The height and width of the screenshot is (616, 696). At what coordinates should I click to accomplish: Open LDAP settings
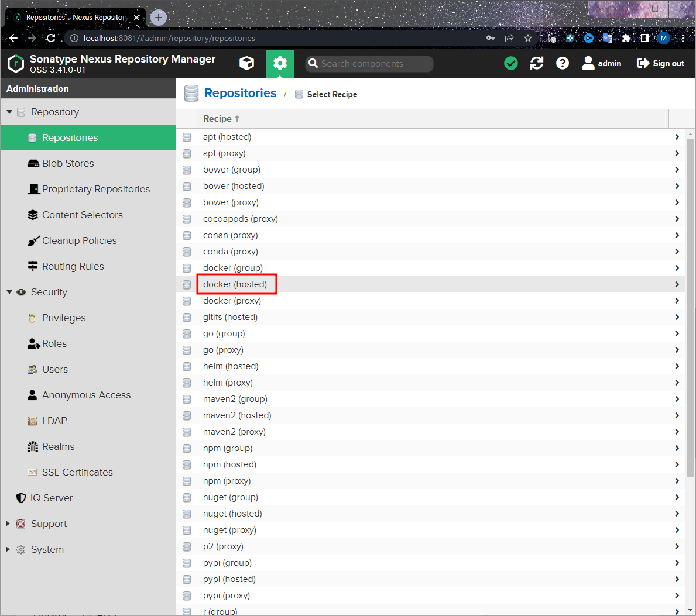pos(47,421)
